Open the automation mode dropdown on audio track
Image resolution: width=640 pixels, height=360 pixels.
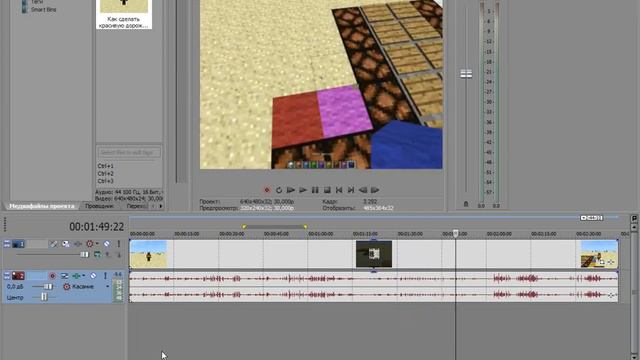(x=108, y=287)
